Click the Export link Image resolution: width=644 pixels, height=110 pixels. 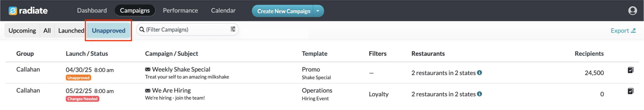(x=622, y=31)
